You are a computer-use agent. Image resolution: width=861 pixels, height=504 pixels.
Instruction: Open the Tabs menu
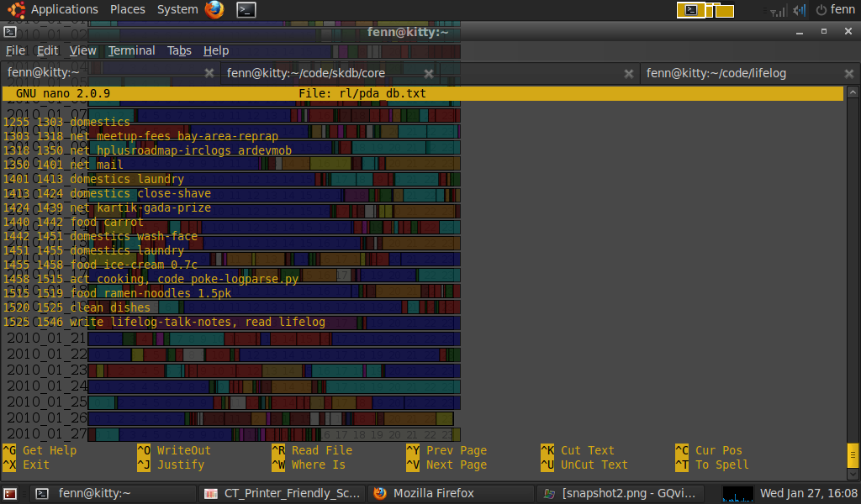tap(179, 50)
